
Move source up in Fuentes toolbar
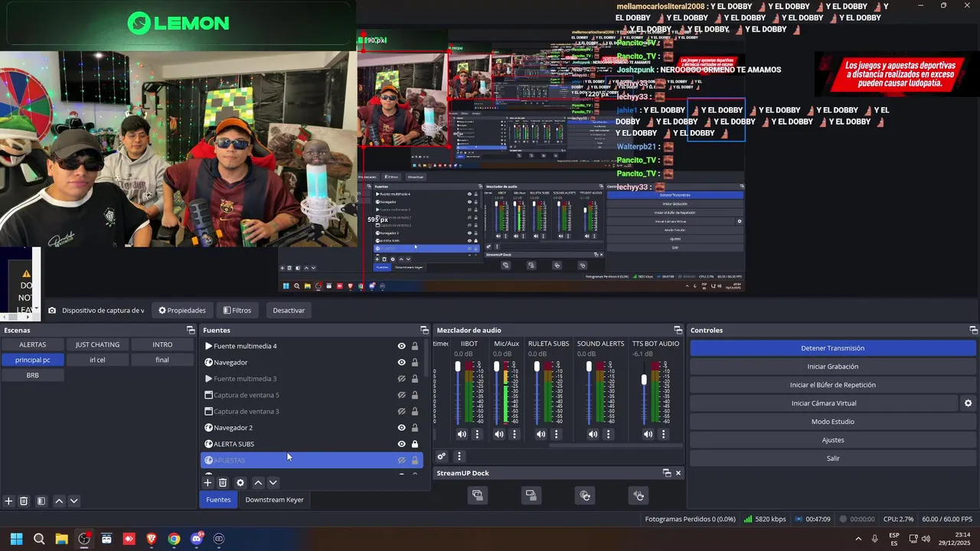[258, 483]
